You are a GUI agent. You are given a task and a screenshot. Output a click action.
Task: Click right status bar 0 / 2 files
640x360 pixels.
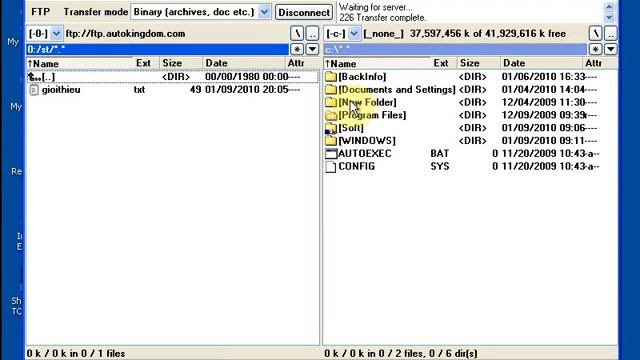401,353
